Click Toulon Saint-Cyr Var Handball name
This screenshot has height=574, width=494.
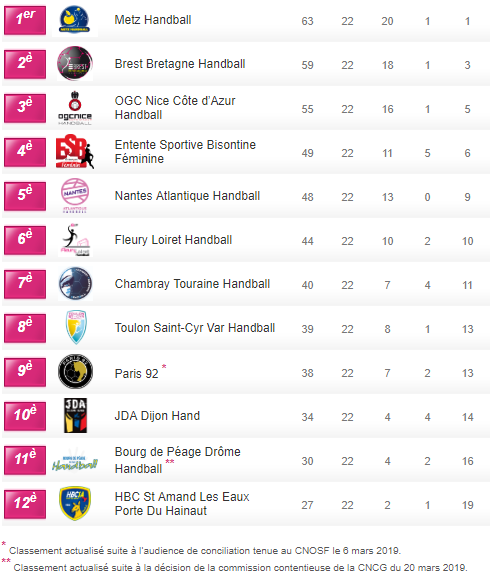pyautogui.click(x=195, y=328)
